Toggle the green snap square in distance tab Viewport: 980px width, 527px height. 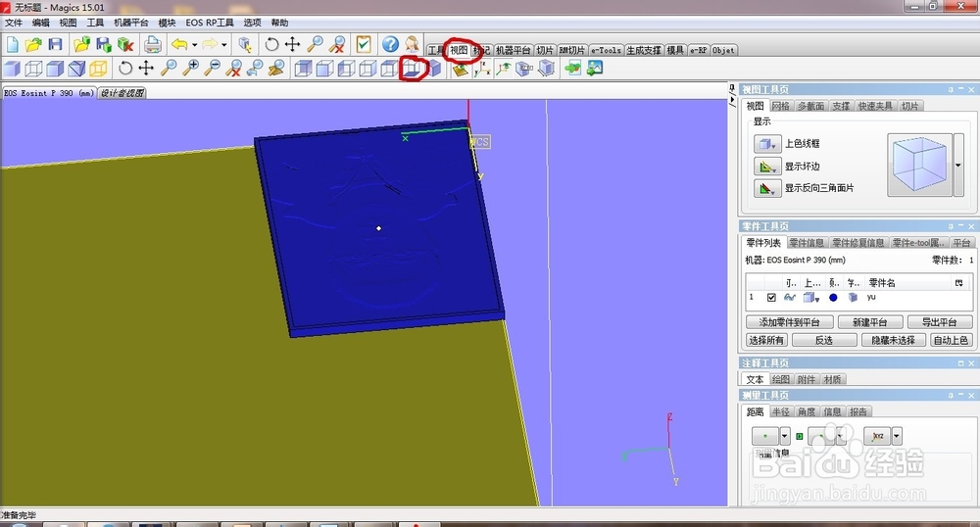click(x=799, y=437)
